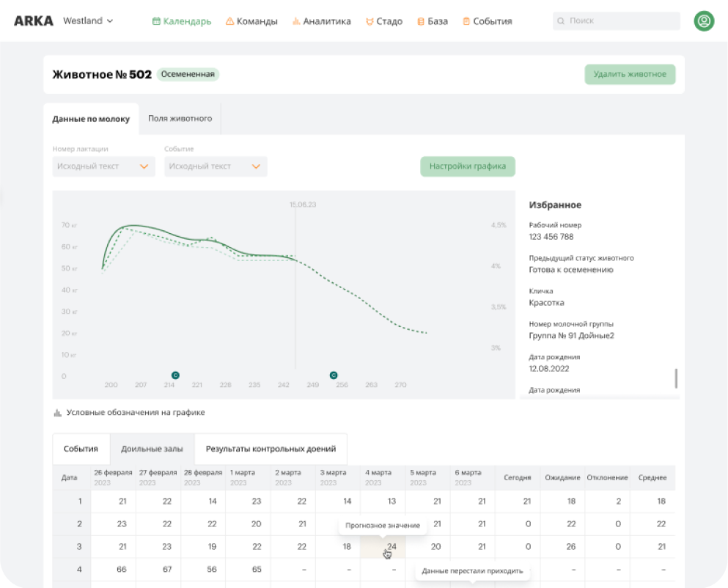Open the Календарь menu item
Viewport: 728px width, 588px height.
coord(182,21)
